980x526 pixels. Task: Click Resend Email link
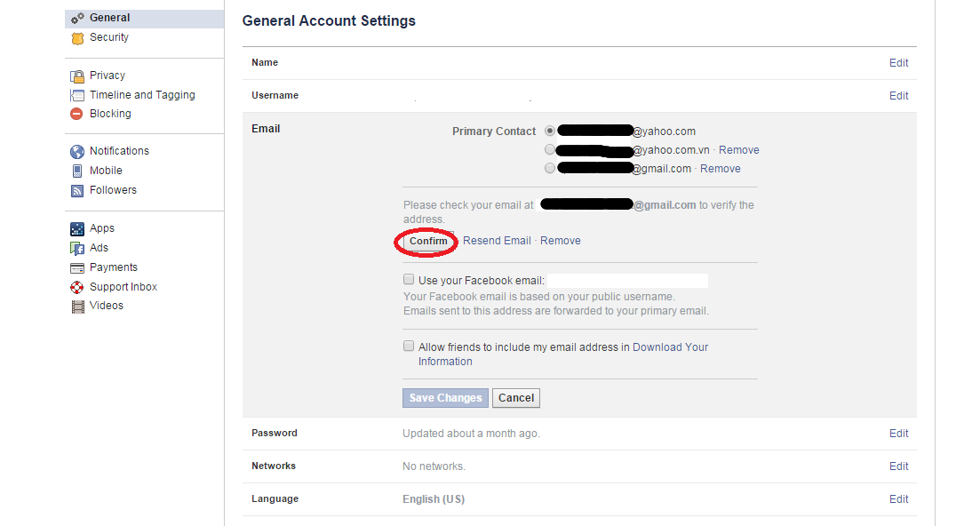click(497, 241)
